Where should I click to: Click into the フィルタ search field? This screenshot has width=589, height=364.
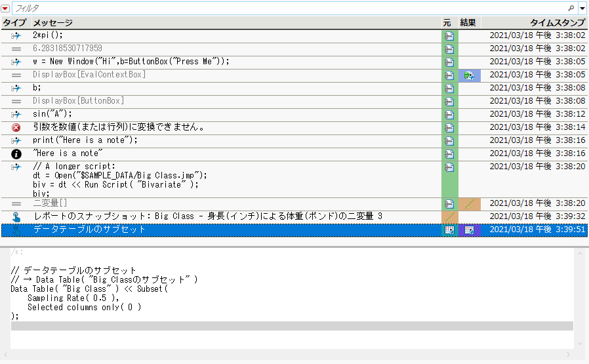point(289,9)
